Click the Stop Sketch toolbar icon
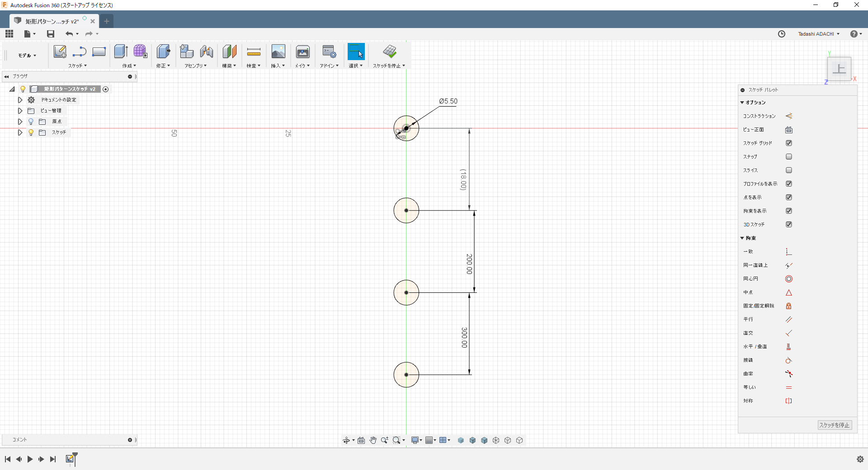This screenshot has width=868, height=470. click(389, 52)
